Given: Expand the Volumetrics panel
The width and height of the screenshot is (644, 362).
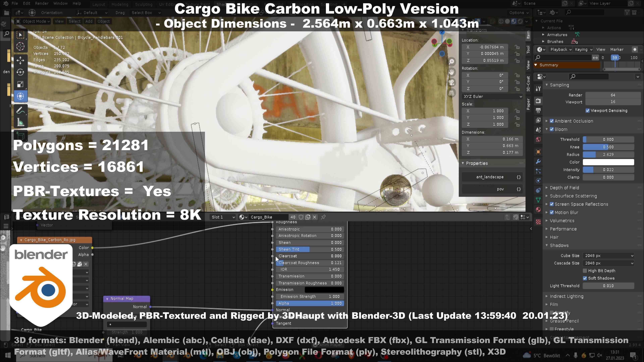Looking at the screenshot, I should (x=562, y=221).
